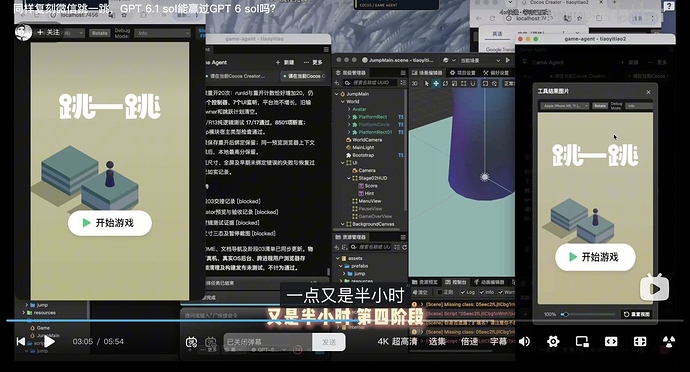
Task: Click the fullscreen icon in video player
Action: coord(669,341)
